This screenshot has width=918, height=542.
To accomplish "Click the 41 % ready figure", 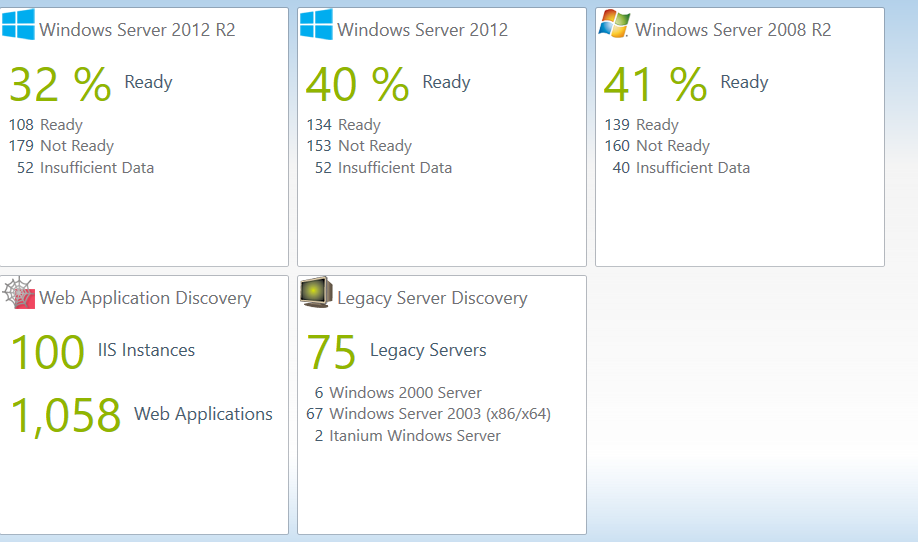I will coord(655,85).
